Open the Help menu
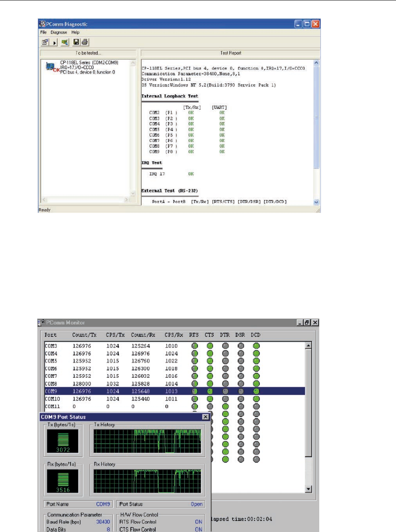 coord(76,32)
